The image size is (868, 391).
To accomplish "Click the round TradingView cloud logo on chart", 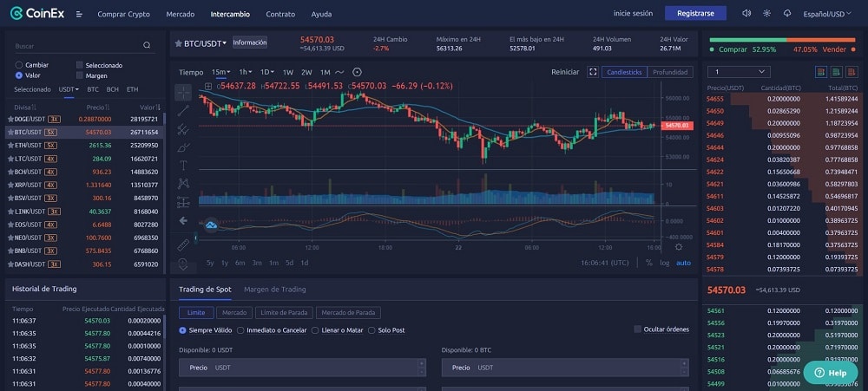I will [211, 225].
